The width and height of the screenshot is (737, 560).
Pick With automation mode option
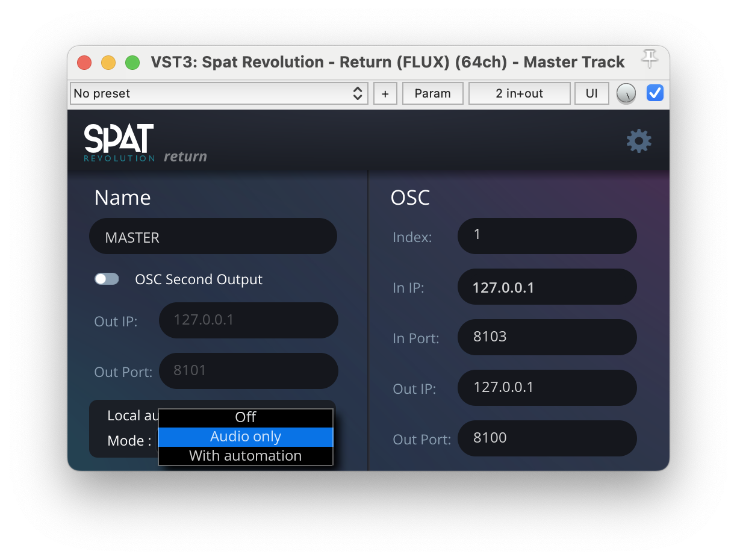[x=246, y=456]
